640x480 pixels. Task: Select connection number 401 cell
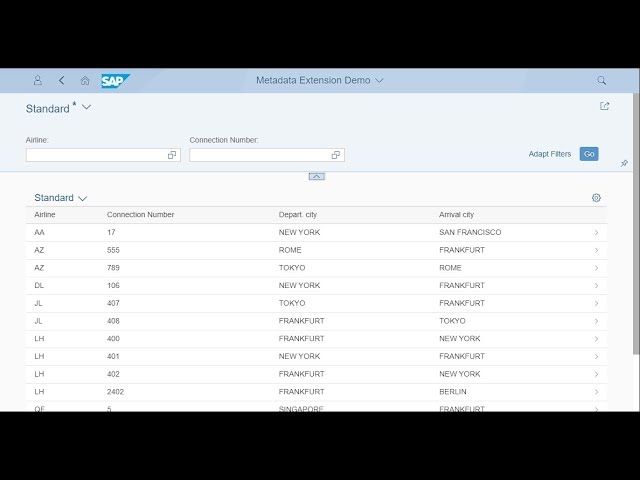pos(113,356)
